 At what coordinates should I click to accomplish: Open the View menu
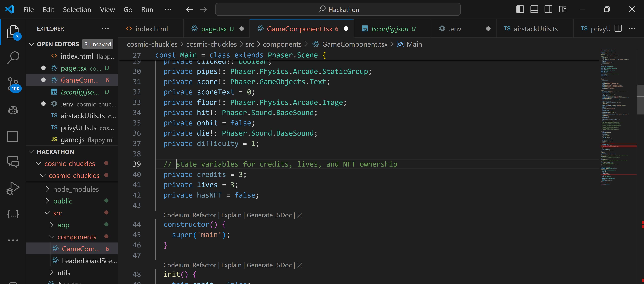(x=107, y=9)
